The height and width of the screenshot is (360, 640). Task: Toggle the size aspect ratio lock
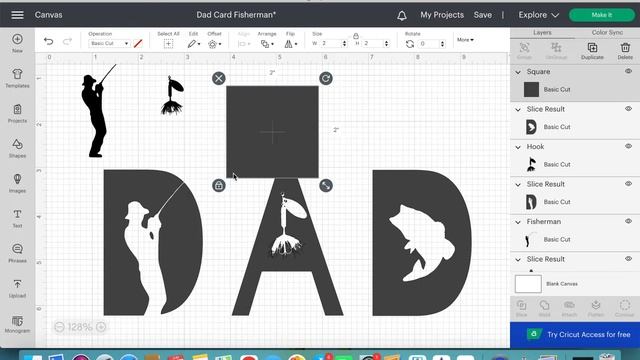(x=356, y=36)
